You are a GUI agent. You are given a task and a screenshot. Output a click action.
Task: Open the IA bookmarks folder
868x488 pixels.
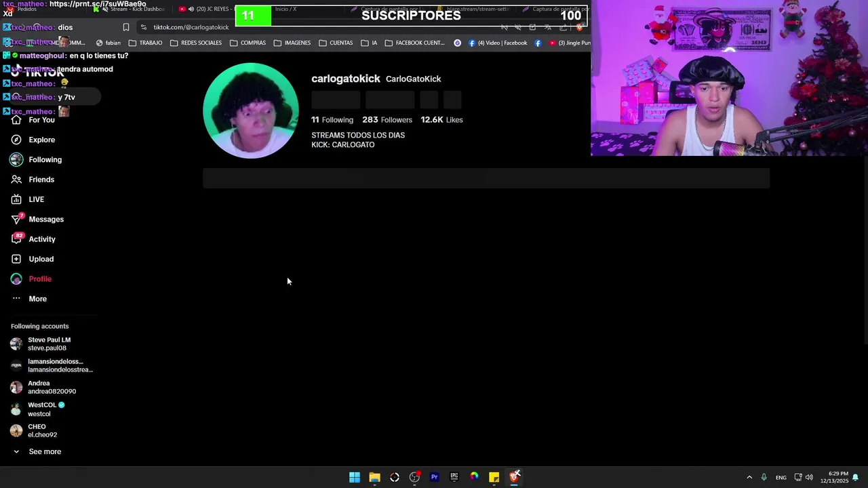click(x=369, y=43)
